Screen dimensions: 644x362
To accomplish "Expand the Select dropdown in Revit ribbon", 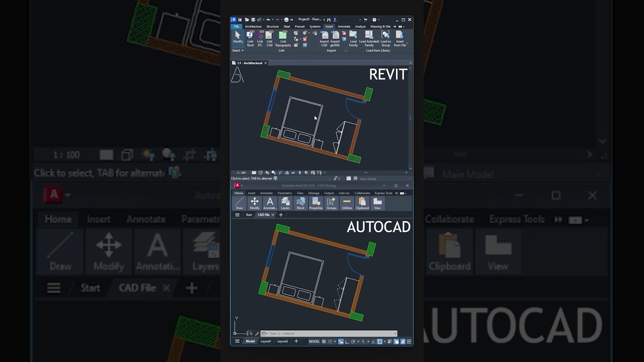I will click(x=237, y=50).
